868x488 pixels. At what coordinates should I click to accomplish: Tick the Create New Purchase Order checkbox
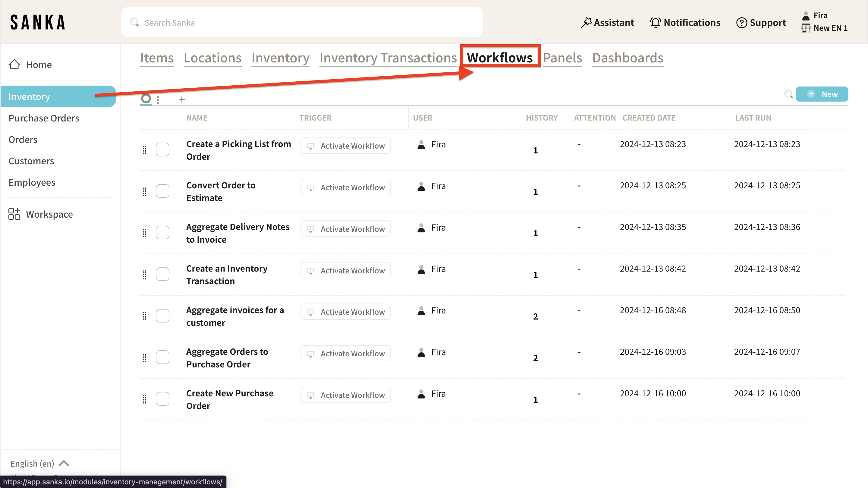click(x=162, y=399)
